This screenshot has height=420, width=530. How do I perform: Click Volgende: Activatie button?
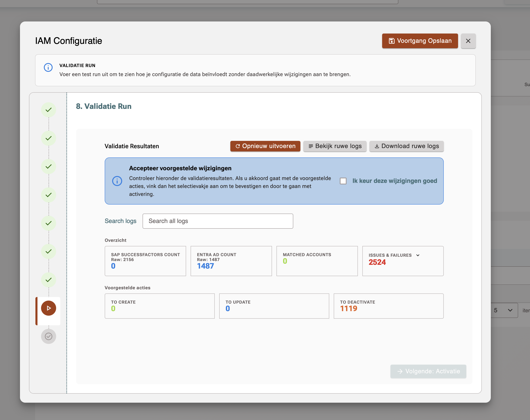point(428,371)
